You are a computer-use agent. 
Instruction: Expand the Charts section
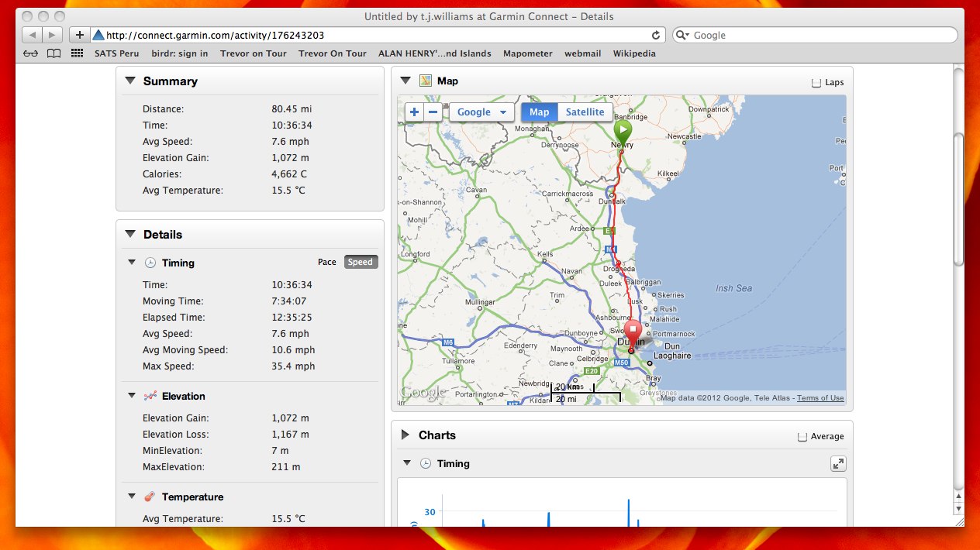click(x=405, y=435)
